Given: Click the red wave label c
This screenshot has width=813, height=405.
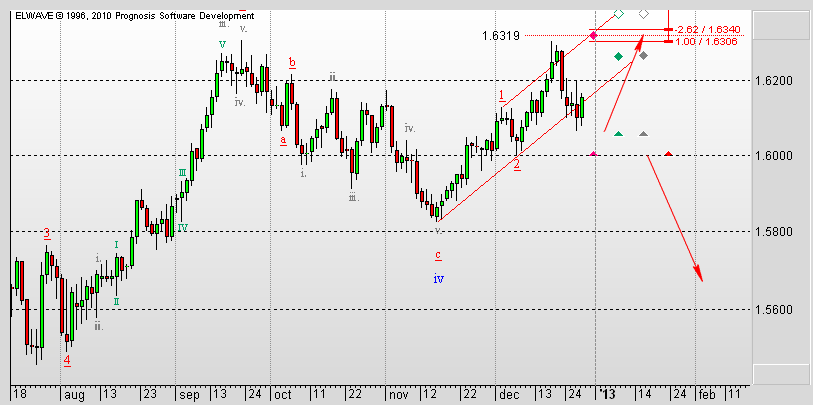Looking at the screenshot, I should (x=438, y=255).
